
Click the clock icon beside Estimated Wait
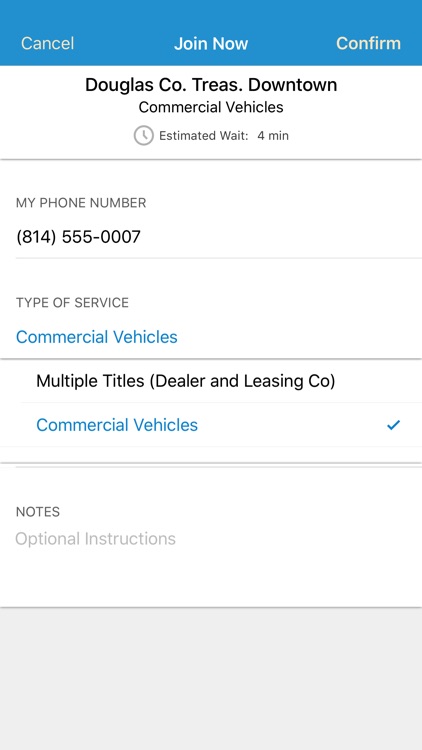coord(144,136)
